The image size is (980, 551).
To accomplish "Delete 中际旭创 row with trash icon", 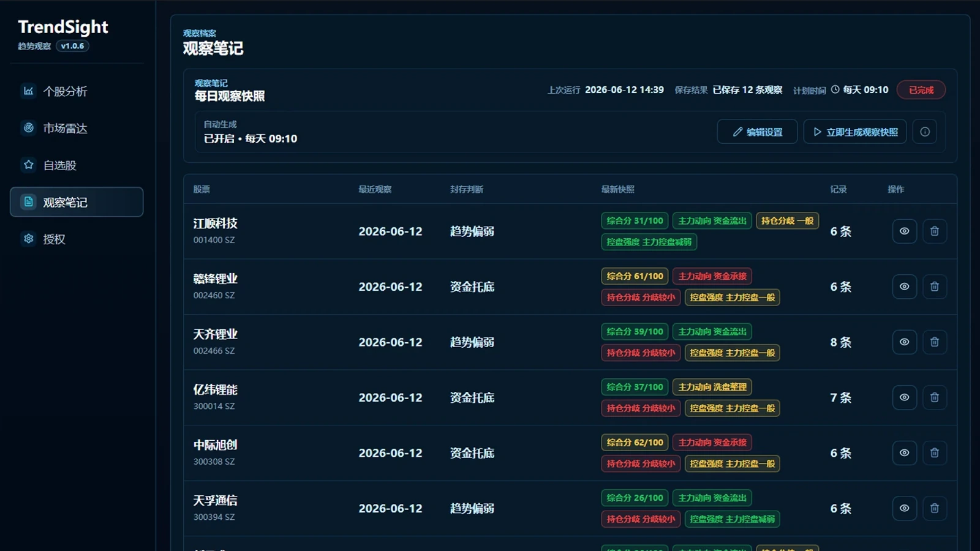I will 935,452.
